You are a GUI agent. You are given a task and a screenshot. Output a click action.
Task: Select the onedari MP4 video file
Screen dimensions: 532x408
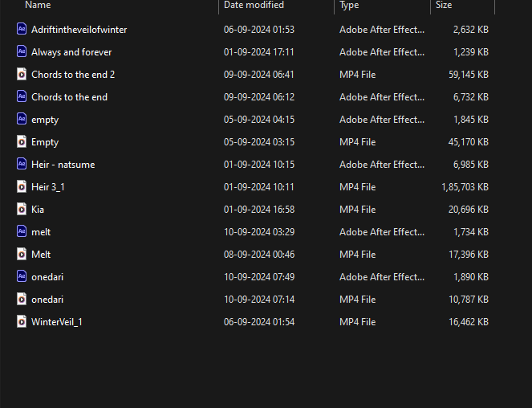tap(47, 300)
